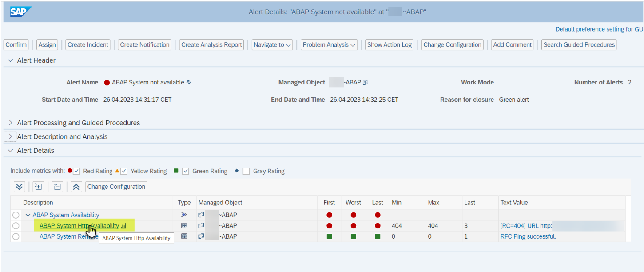Uncheck the Green Rating checkbox
Viewport: 644px width, 272px height.
point(186,171)
